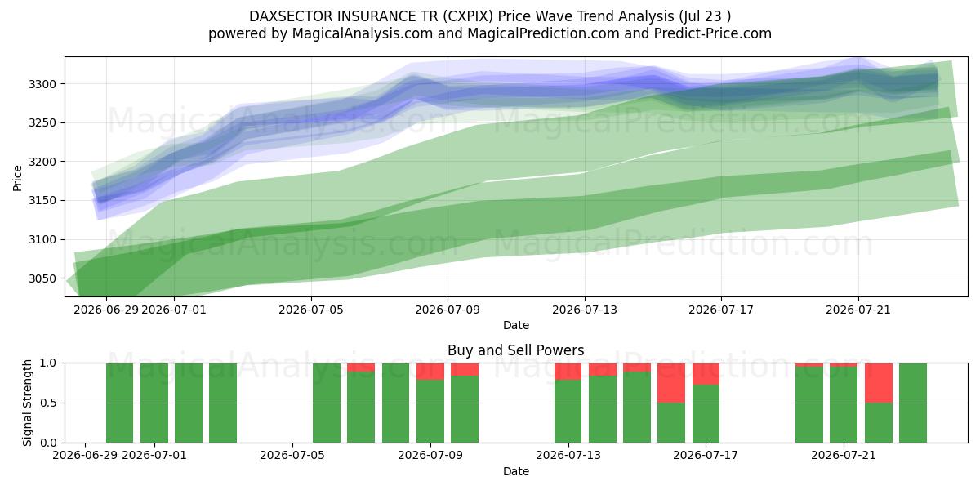This screenshot has height=490, width=980.
Task: Click the 3250 price axis tick
Action: pyautogui.click(x=43, y=123)
